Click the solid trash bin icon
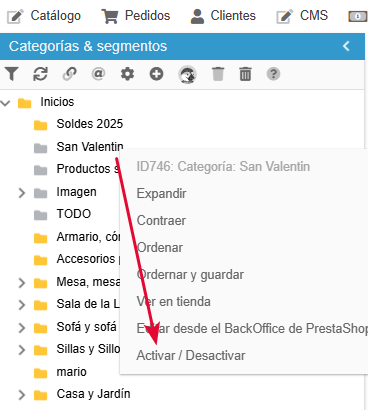The height and width of the screenshot is (410, 368). [x=218, y=74]
